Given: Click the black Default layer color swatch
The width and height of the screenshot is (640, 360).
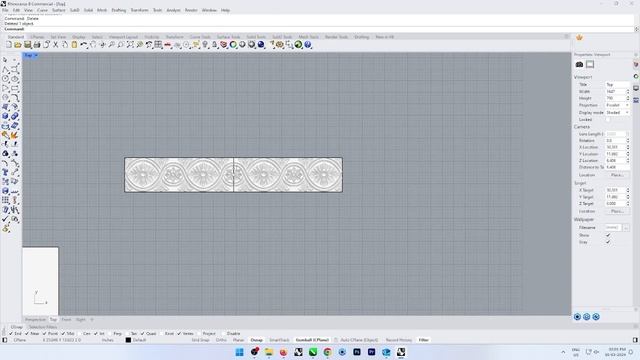Looking at the screenshot, I should 128,340.
